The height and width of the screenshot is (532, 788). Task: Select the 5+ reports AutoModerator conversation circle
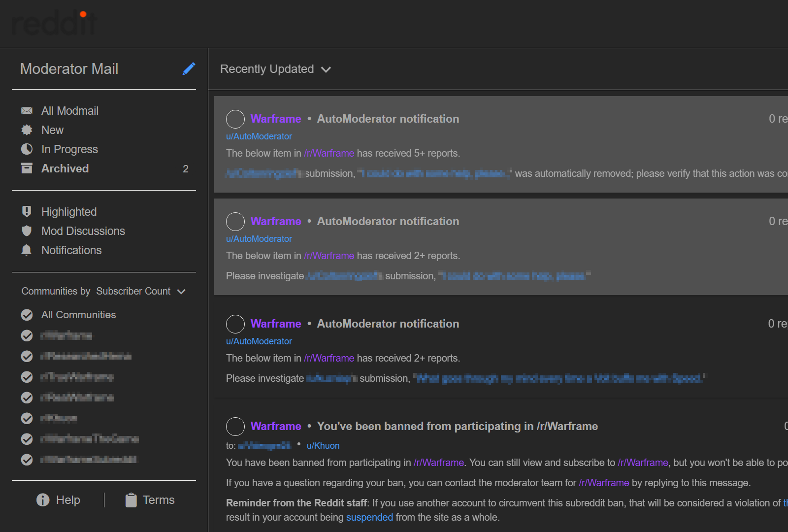coord(235,119)
